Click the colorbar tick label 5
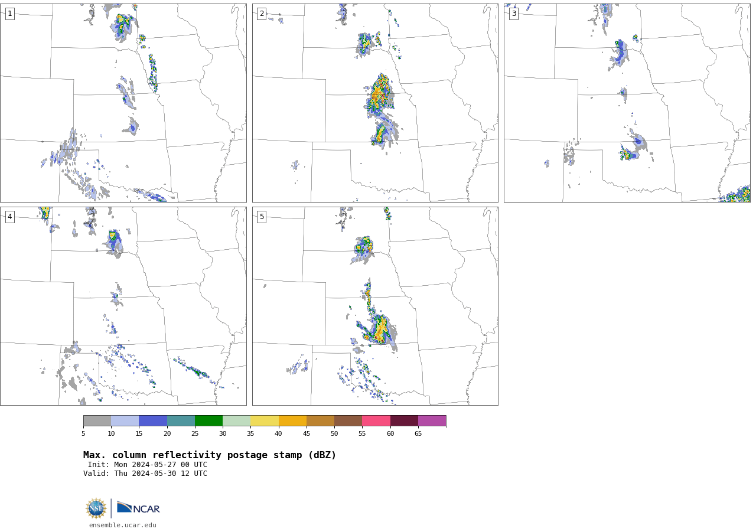The width and height of the screenshot is (756, 532). tap(83, 434)
